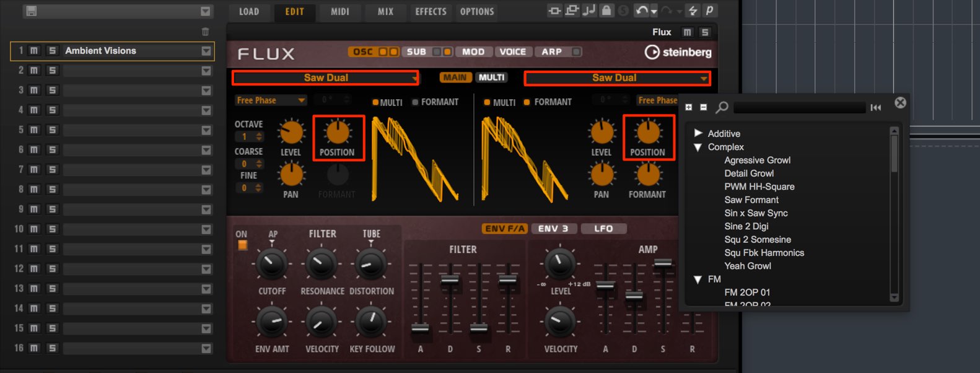Collapse the FM category

pyautogui.click(x=698, y=279)
